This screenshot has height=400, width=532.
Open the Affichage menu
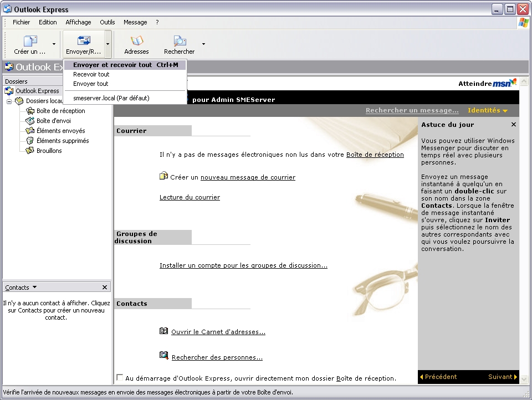(78, 22)
